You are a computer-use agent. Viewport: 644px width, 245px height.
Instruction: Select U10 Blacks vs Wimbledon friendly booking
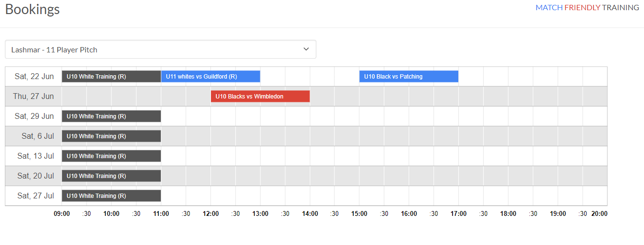tap(260, 97)
